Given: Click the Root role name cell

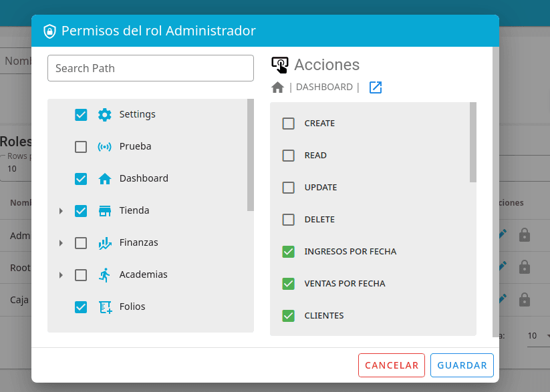Looking at the screenshot, I should (20, 268).
